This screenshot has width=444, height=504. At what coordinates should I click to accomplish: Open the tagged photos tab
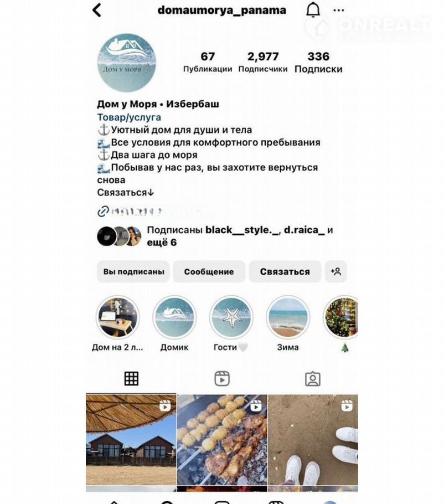tap(313, 379)
